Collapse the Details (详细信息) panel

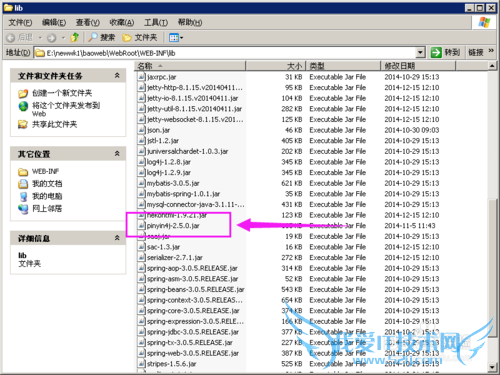point(117,238)
